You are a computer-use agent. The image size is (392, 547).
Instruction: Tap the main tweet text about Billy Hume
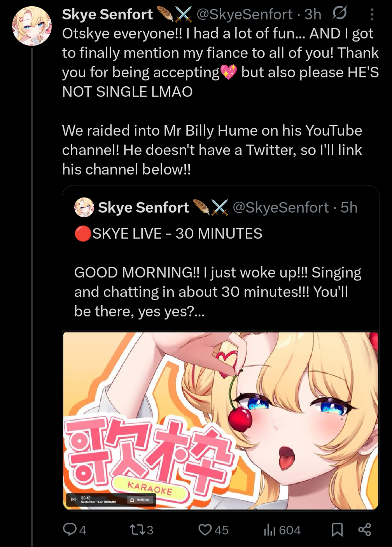point(212,150)
